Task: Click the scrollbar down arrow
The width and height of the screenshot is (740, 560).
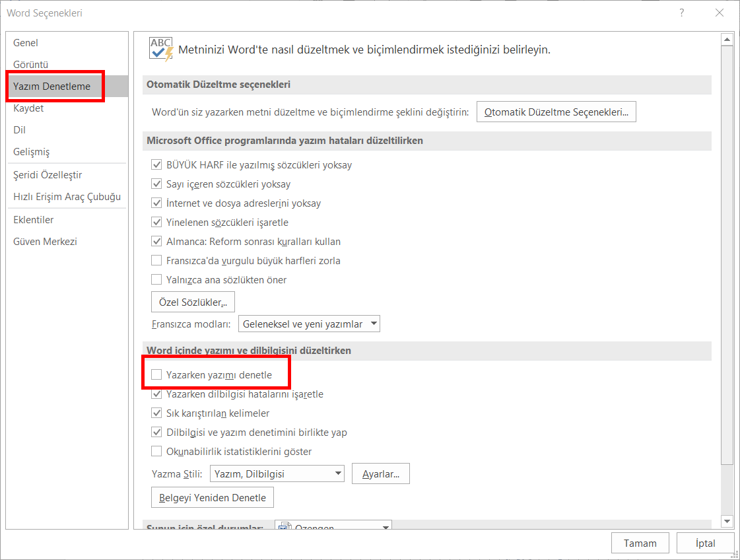Action: click(x=727, y=520)
